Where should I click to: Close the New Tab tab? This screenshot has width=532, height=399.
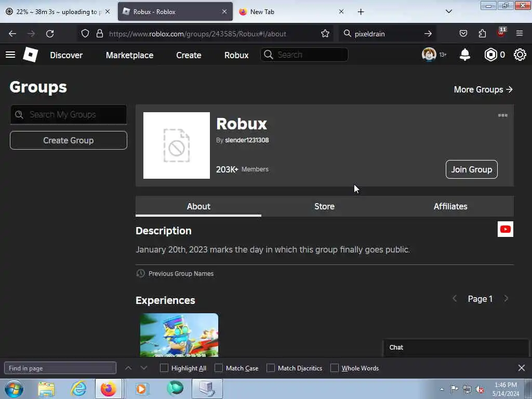(x=341, y=11)
